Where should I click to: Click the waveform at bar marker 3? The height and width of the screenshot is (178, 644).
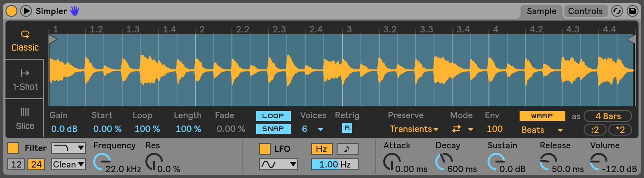(x=342, y=70)
